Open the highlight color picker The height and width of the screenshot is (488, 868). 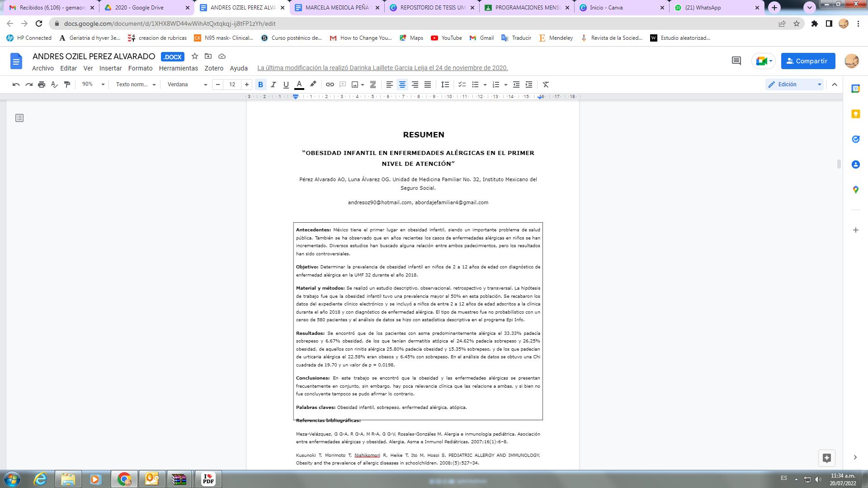(312, 84)
